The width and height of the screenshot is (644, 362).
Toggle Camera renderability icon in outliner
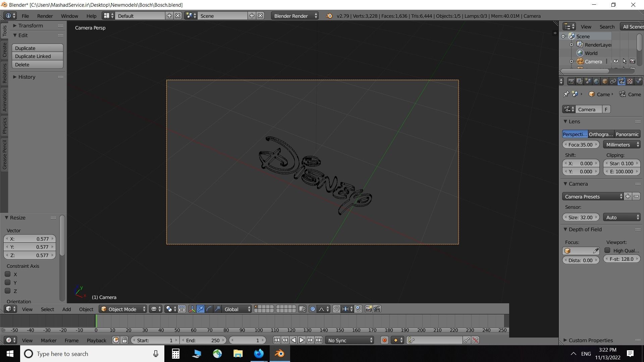point(632,61)
